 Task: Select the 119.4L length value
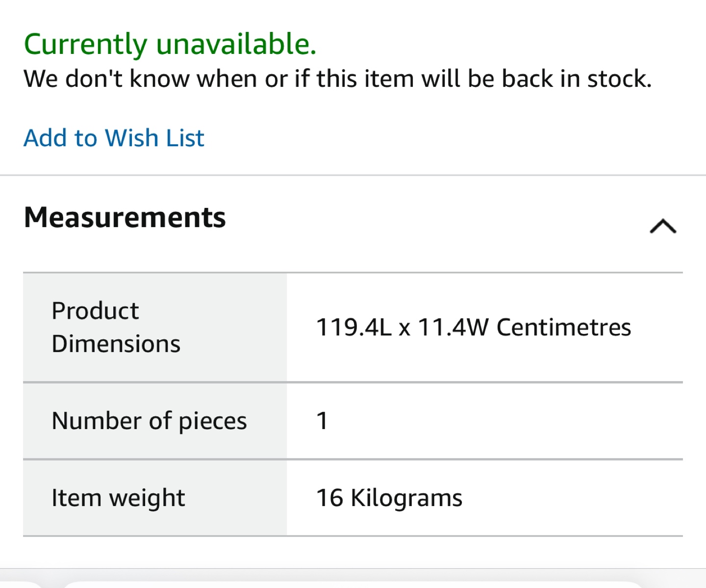coord(353,327)
